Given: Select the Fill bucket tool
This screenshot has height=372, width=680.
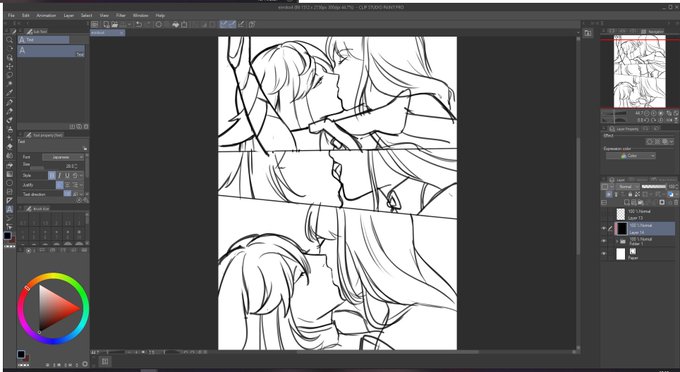Looking at the screenshot, I should pyautogui.click(x=10, y=165).
